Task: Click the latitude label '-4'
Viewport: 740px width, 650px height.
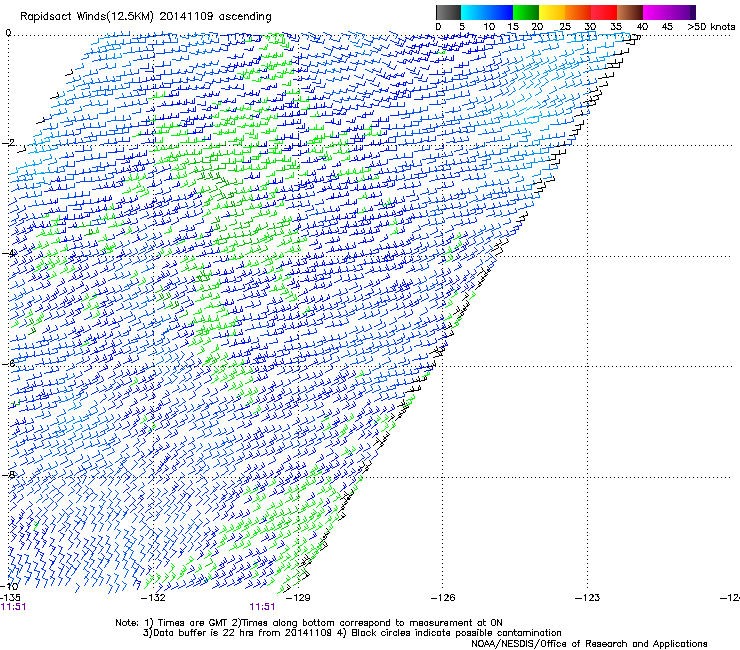Action: (x=8, y=253)
